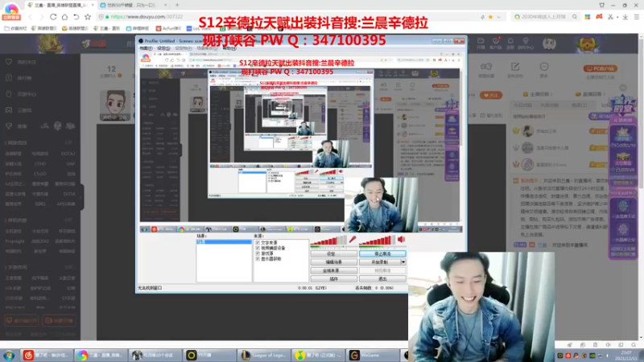Image resolution: width=644 pixels, height=362 pixels.
Task: Click the 编辑场景 button
Action: click(x=333, y=262)
